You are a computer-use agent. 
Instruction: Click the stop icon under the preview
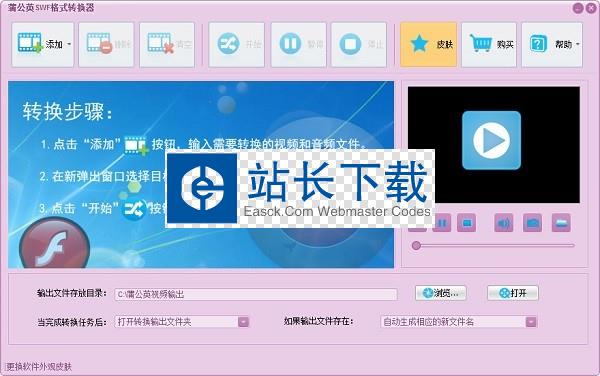point(467,223)
